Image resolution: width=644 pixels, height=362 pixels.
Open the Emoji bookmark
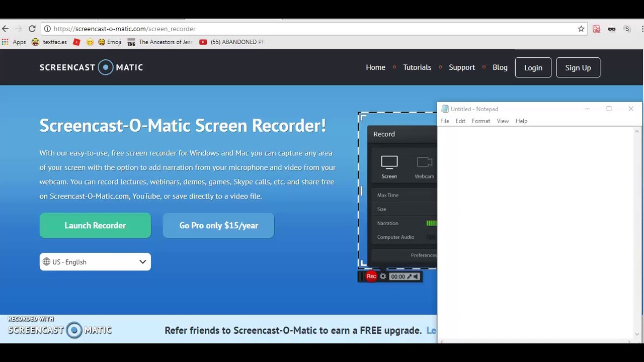pyautogui.click(x=110, y=42)
